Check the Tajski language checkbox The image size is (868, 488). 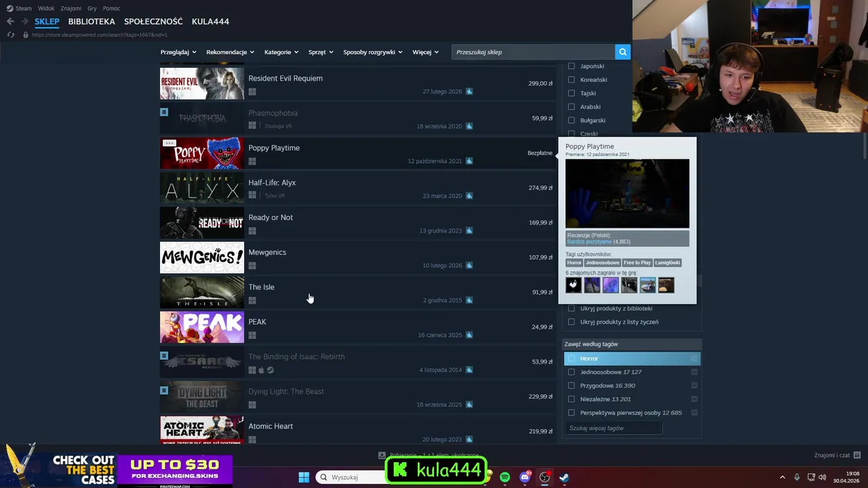click(571, 93)
